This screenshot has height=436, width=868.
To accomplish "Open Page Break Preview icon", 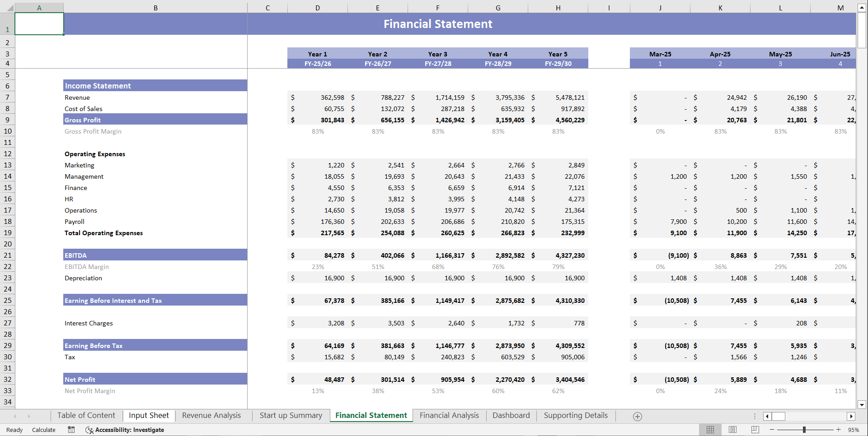I will pos(755,430).
